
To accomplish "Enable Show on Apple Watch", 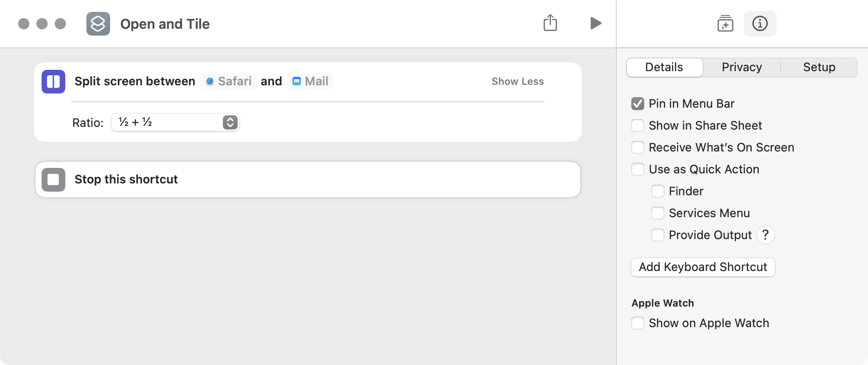I will point(638,323).
